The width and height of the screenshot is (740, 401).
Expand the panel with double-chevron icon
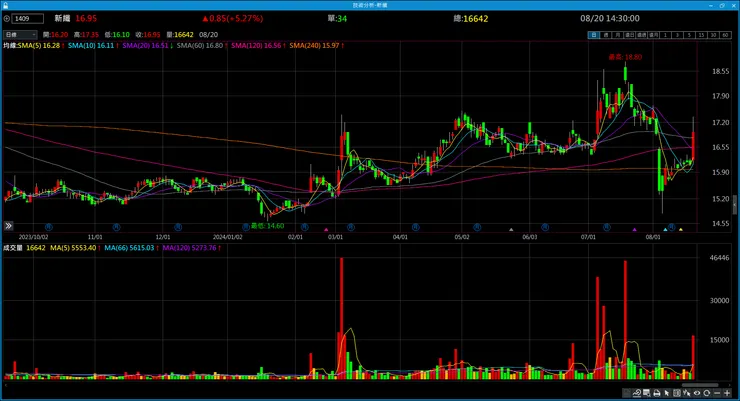click(8, 226)
